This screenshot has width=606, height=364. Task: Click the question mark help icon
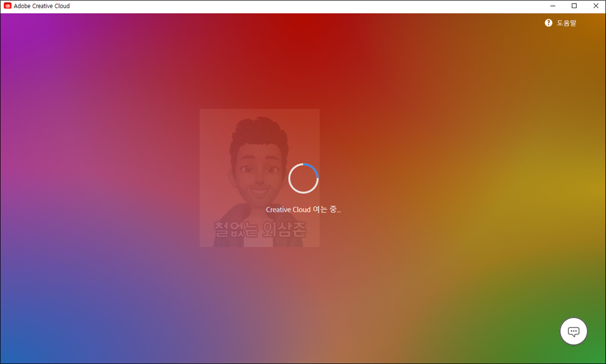click(x=549, y=23)
